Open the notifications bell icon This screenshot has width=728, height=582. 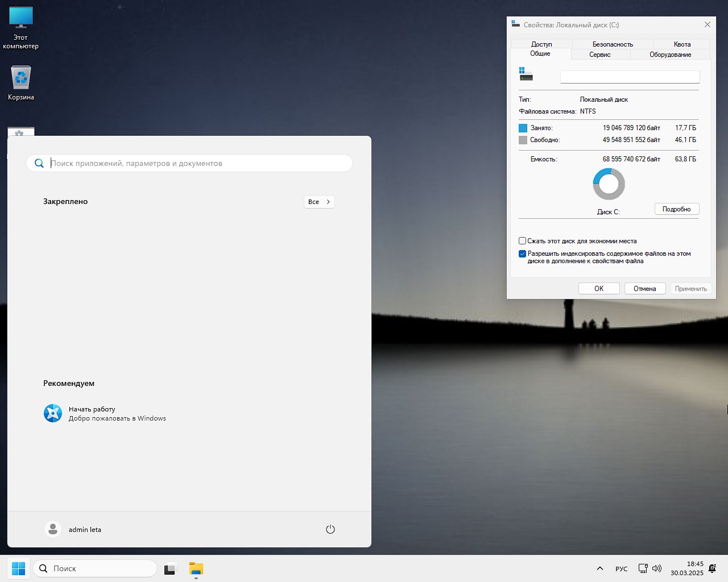click(x=713, y=568)
